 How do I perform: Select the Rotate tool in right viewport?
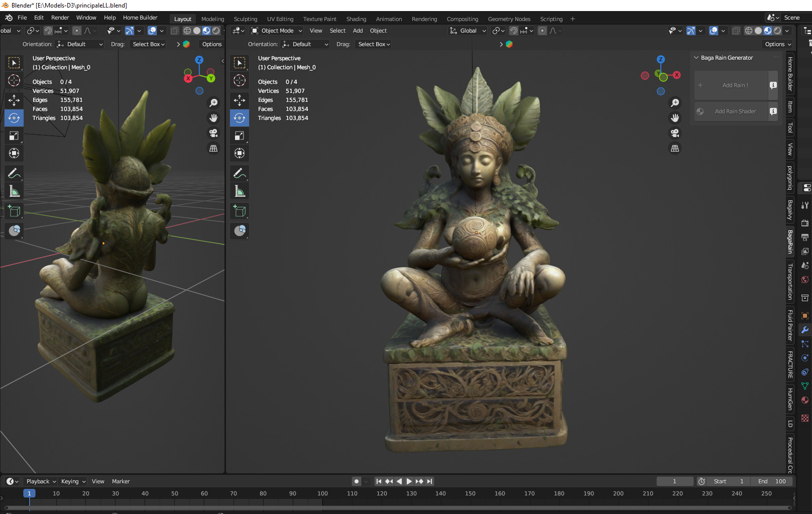pos(240,118)
